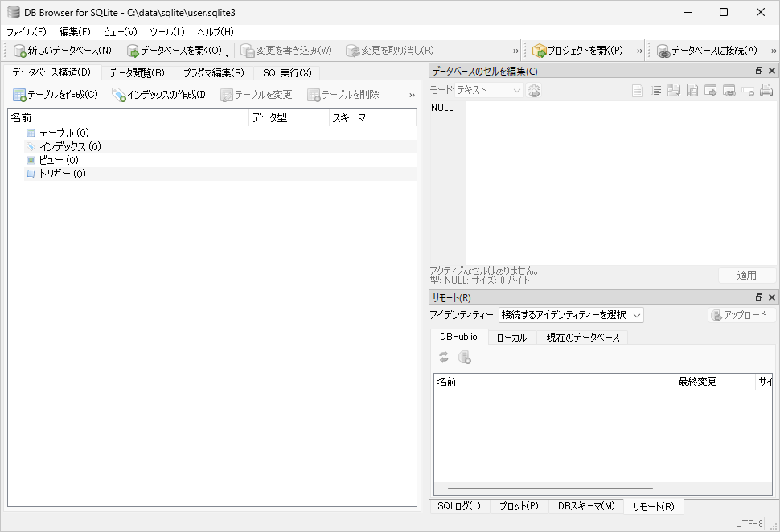Viewport: 780px width, 532px height.
Task: Expand the overflow chevron after テーブルを削除
Action: click(412, 95)
